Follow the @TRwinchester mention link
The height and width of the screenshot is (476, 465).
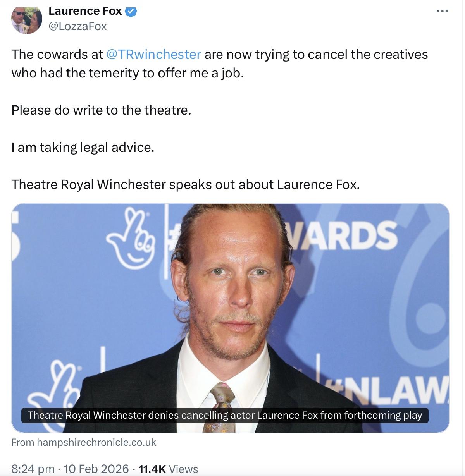(x=153, y=54)
